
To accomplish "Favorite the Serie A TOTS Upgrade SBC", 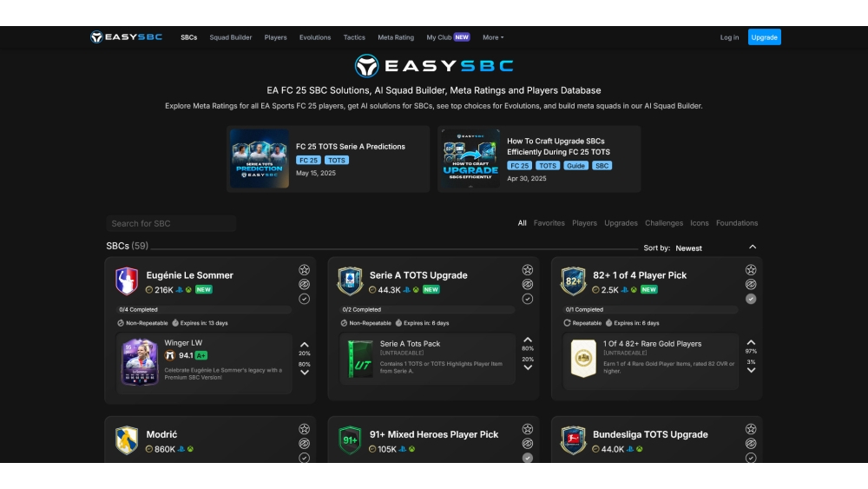I will pos(528,270).
